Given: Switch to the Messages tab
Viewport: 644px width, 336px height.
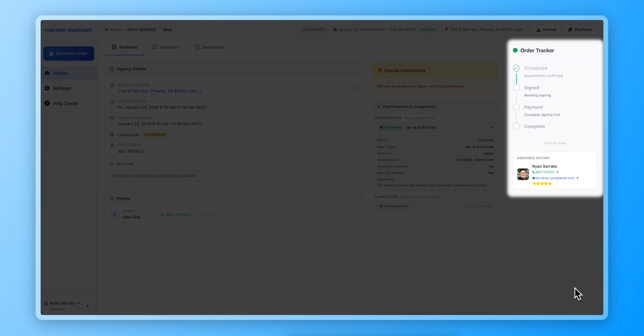Looking at the screenshot, I should pos(166,47).
